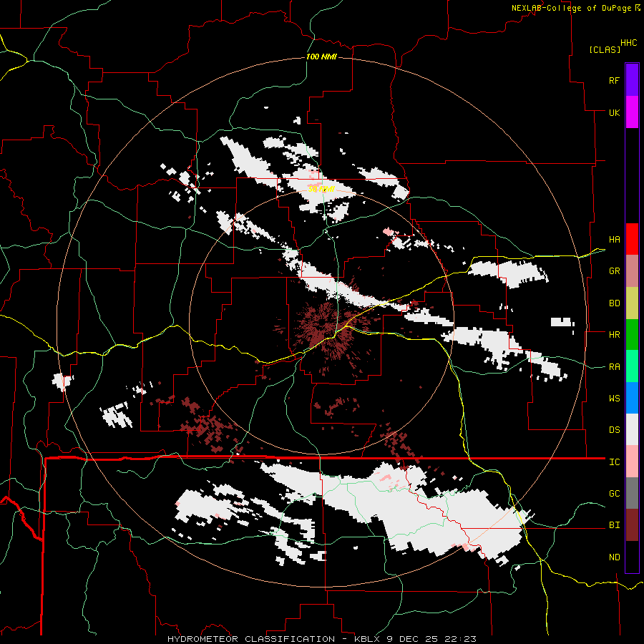Viewport: 644px width, 644px height.
Task: Click the [CLAS] legend header
Action: (605, 49)
